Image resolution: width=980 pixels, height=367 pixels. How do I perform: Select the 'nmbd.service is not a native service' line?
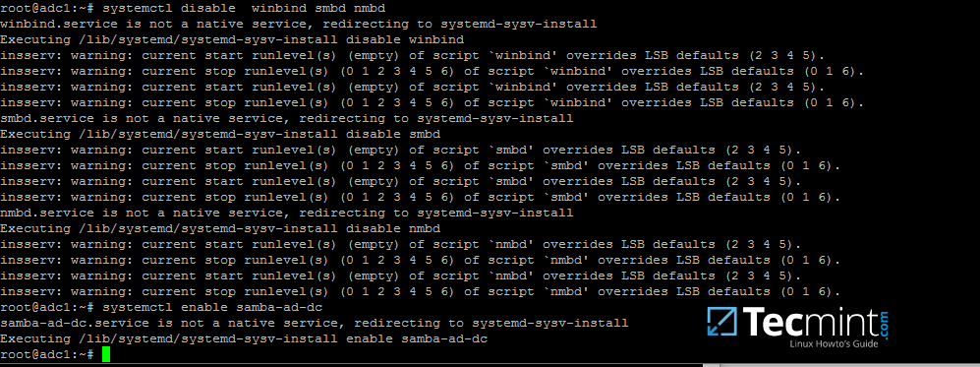[287, 213]
